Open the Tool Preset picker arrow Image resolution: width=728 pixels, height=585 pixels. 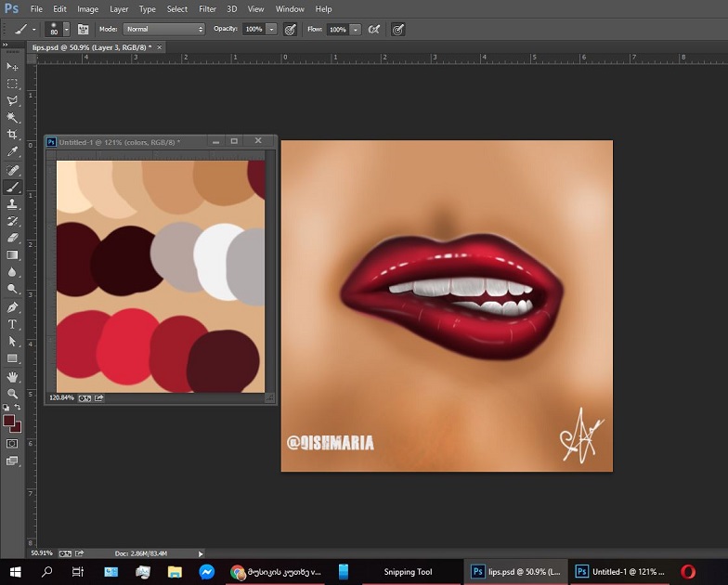(33, 30)
